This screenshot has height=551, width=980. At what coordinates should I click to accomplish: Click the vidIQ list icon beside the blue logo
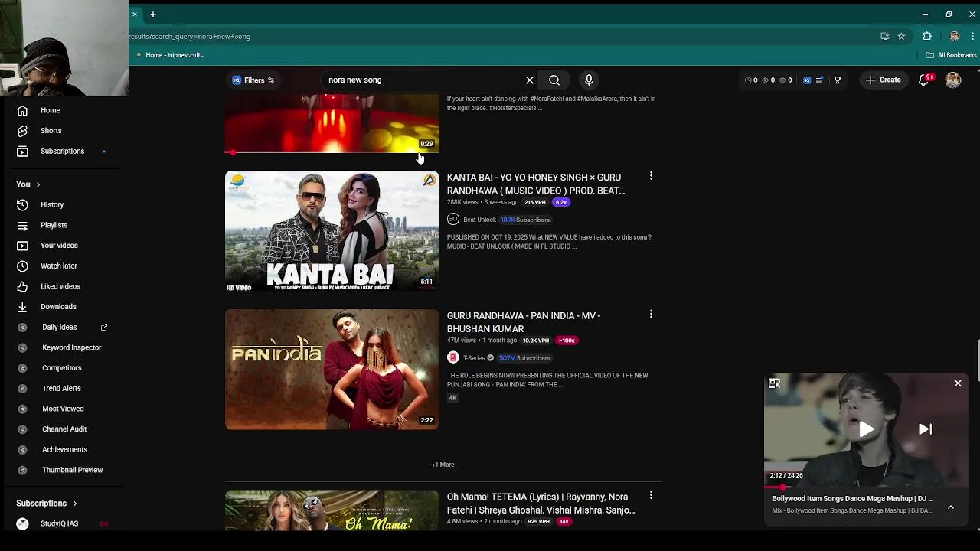pyautogui.click(x=819, y=80)
